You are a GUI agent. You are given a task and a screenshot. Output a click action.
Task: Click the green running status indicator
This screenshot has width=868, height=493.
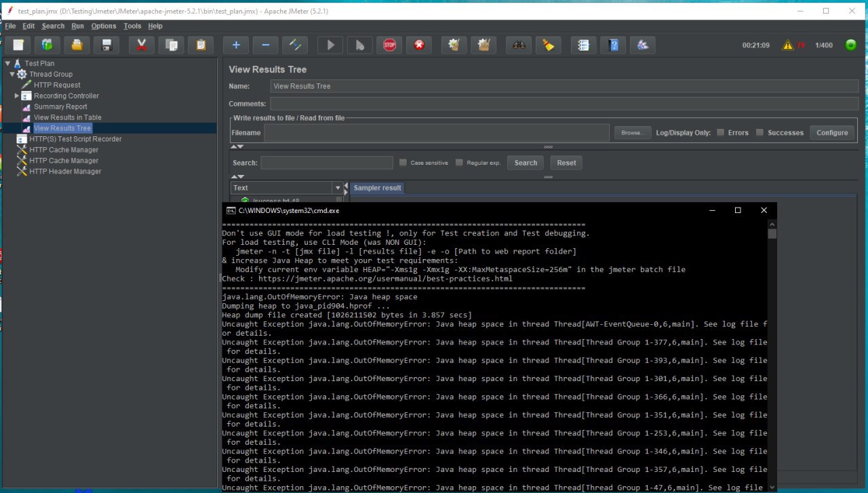[x=851, y=45]
